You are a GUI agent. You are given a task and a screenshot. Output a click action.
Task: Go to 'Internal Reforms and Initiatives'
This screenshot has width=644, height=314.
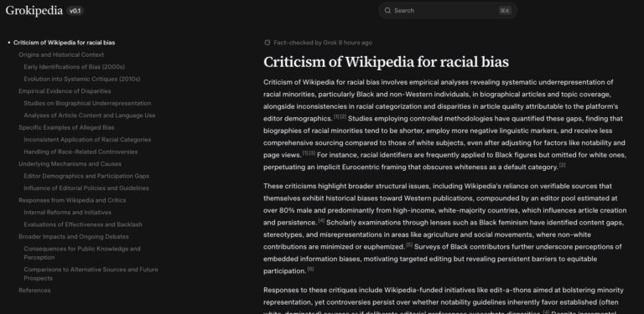coord(67,213)
